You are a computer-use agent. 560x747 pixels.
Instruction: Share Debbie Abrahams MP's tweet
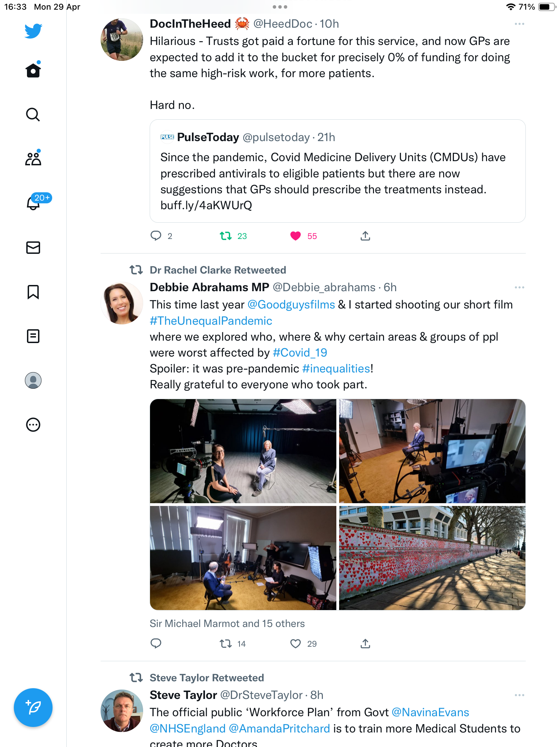[365, 644]
